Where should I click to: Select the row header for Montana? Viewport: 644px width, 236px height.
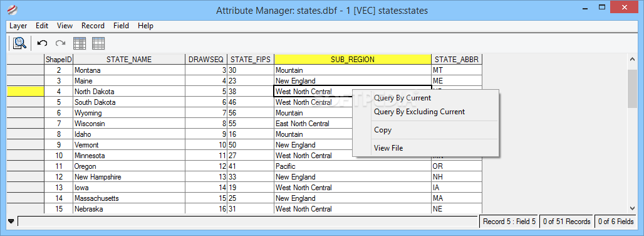point(26,70)
